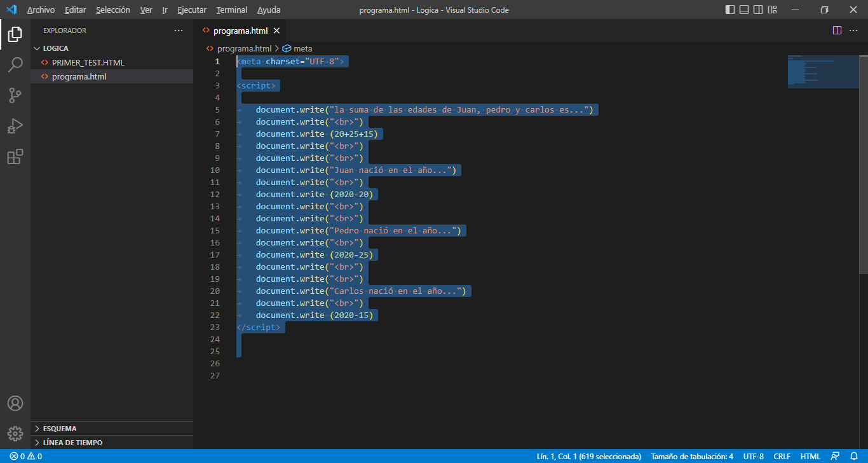Open the Accounts menu icon
This screenshot has width=868, height=463.
(15, 403)
